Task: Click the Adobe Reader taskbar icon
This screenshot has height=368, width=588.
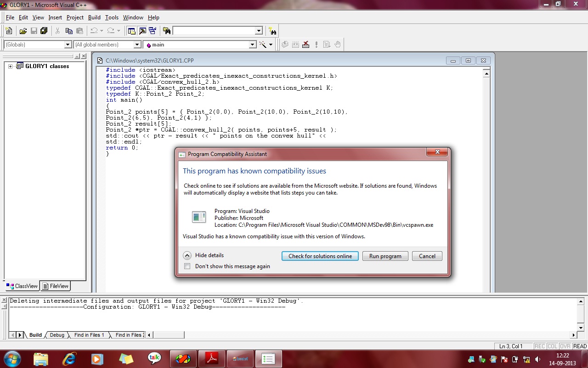Action: (x=211, y=358)
